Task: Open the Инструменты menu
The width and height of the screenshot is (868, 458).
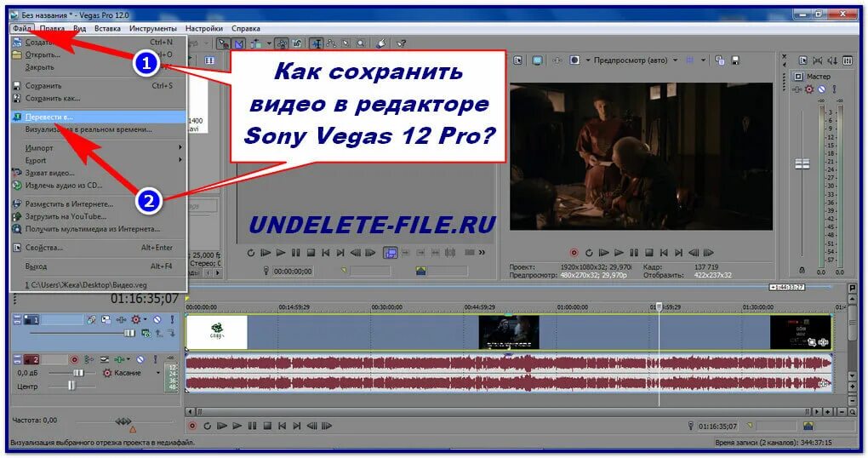Action: 153,28
